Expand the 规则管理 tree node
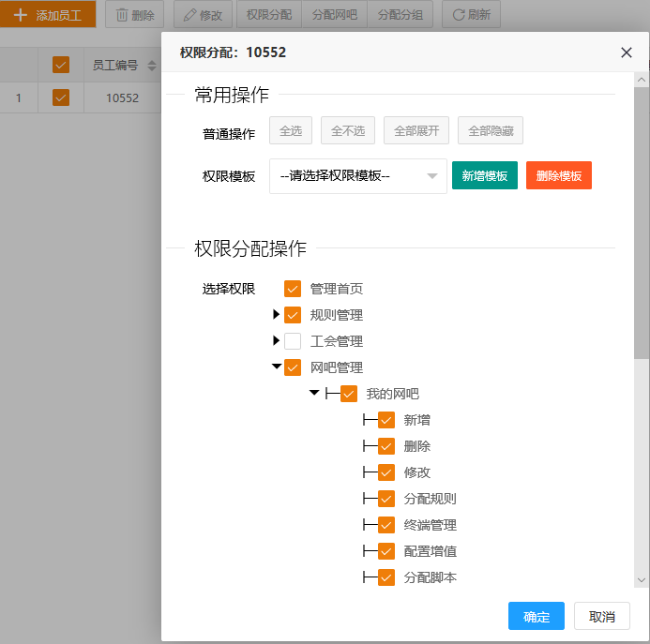Viewport: 650px width, 644px height. click(277, 315)
